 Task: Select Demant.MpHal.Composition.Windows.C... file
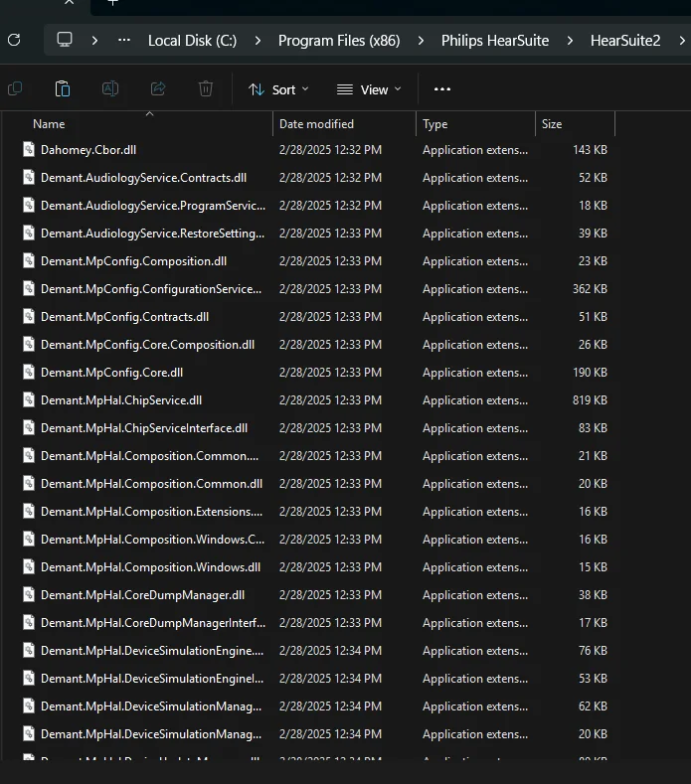tap(152, 540)
